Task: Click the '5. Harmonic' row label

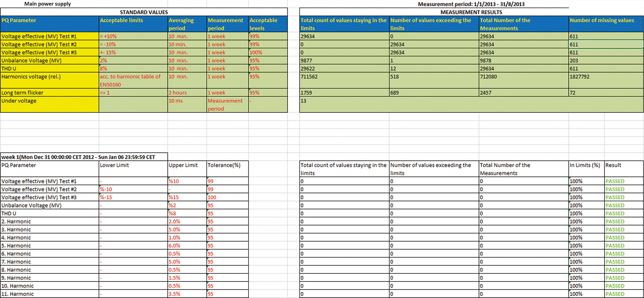Action: pos(50,246)
